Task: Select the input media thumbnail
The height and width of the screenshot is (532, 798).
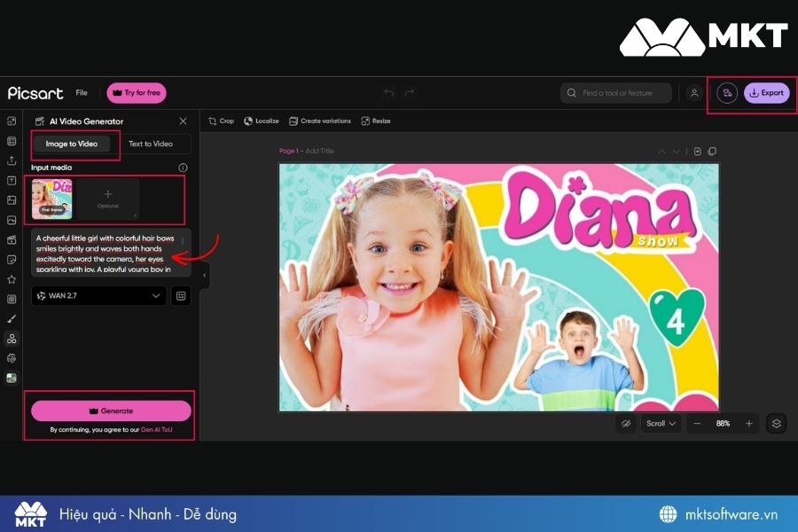Action: (x=51, y=199)
